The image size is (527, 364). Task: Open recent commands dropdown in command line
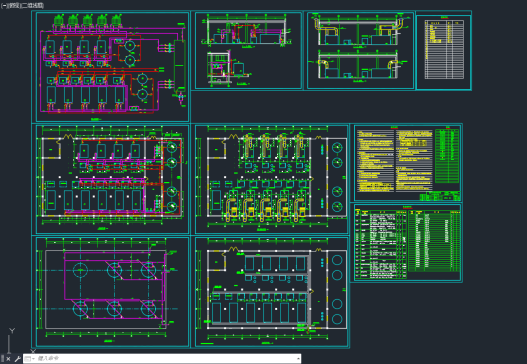(30, 359)
